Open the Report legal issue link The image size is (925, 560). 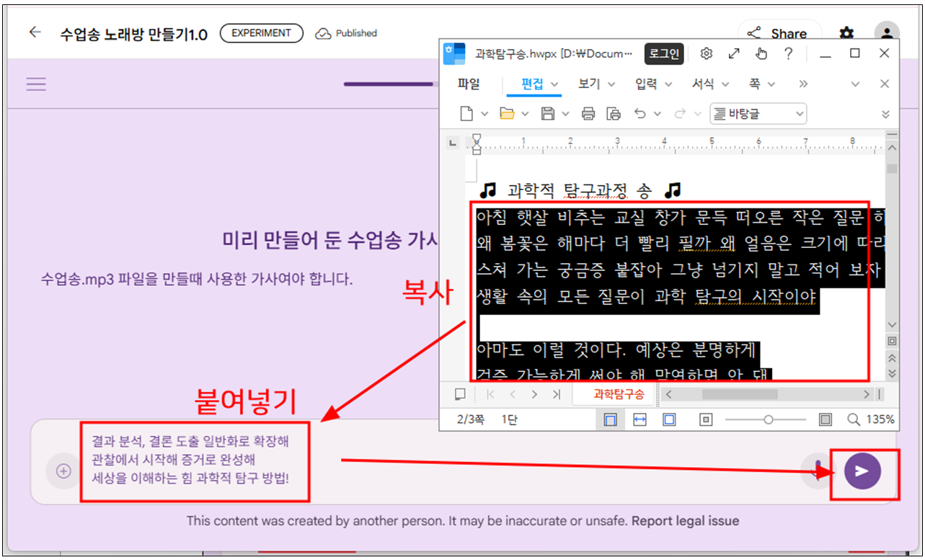tap(686, 521)
